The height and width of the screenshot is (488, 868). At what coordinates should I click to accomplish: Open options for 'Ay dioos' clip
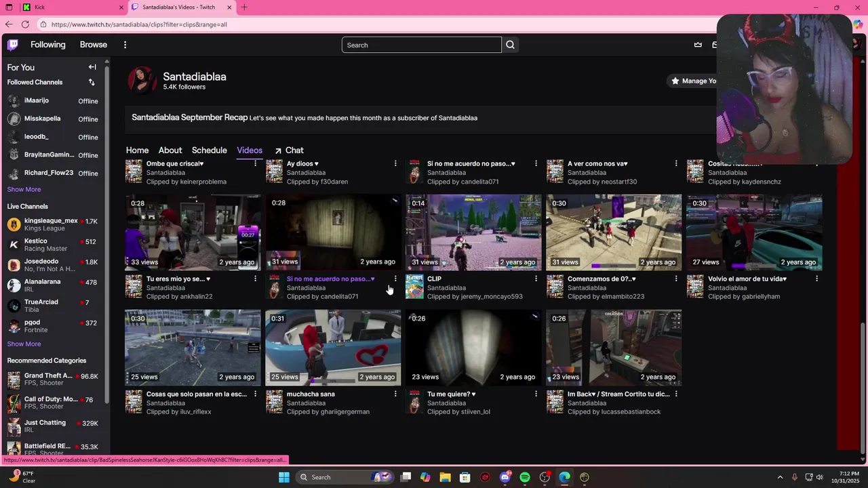point(395,163)
